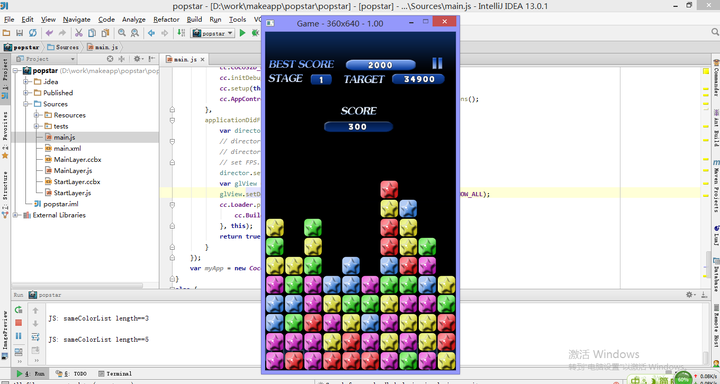Click the Run console vertical scrollbar
This screenshot has height=384, width=720.
pyautogui.click(x=706, y=357)
